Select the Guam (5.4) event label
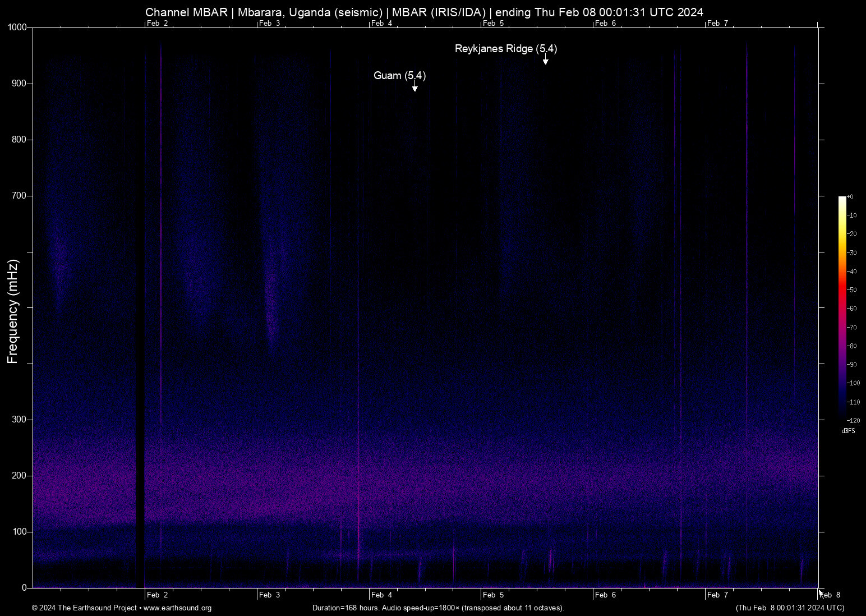This screenshot has width=866, height=616. click(399, 76)
